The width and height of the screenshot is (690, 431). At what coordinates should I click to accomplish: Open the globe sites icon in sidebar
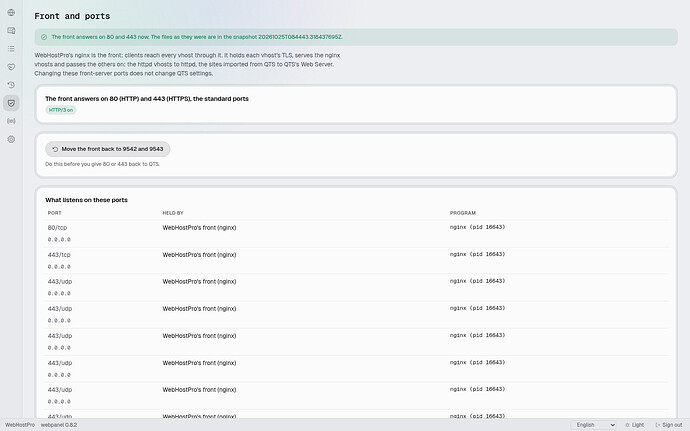(11, 12)
